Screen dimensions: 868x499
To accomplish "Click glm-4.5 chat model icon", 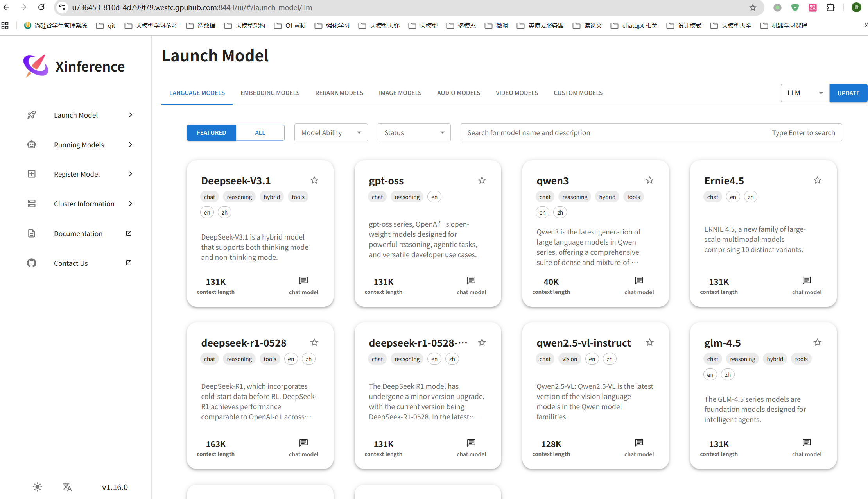I will 807,443.
